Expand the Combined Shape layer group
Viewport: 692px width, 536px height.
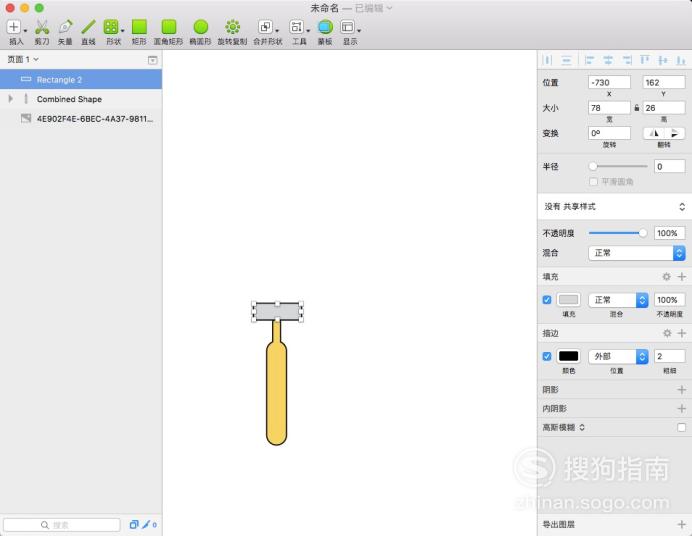[11, 99]
